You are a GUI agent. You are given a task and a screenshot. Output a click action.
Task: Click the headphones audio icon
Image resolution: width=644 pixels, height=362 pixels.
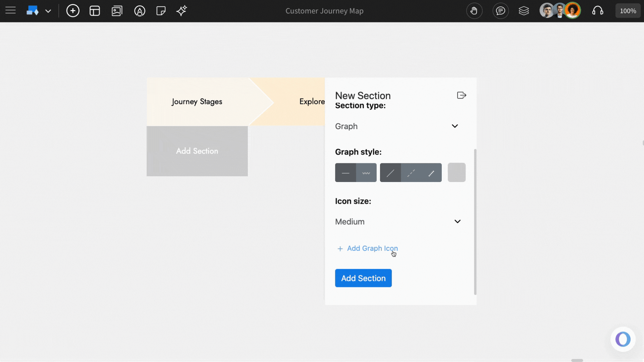[x=598, y=11]
